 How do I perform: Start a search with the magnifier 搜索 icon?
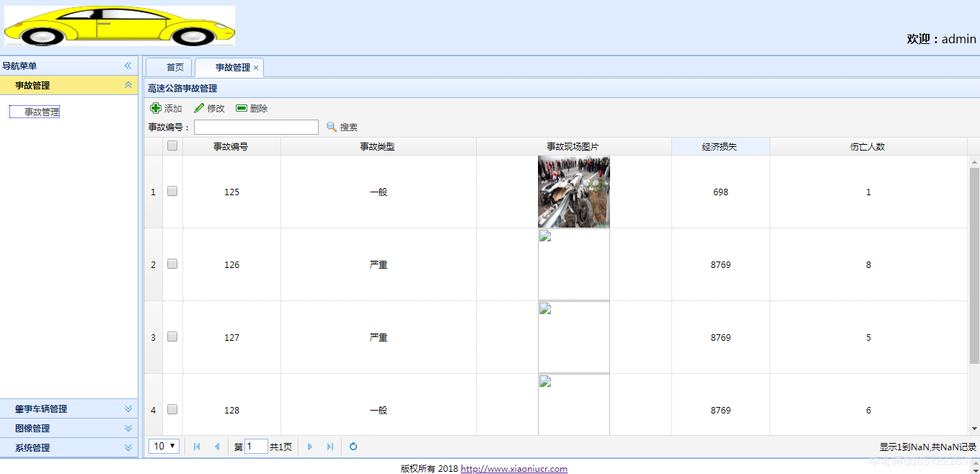(330, 127)
